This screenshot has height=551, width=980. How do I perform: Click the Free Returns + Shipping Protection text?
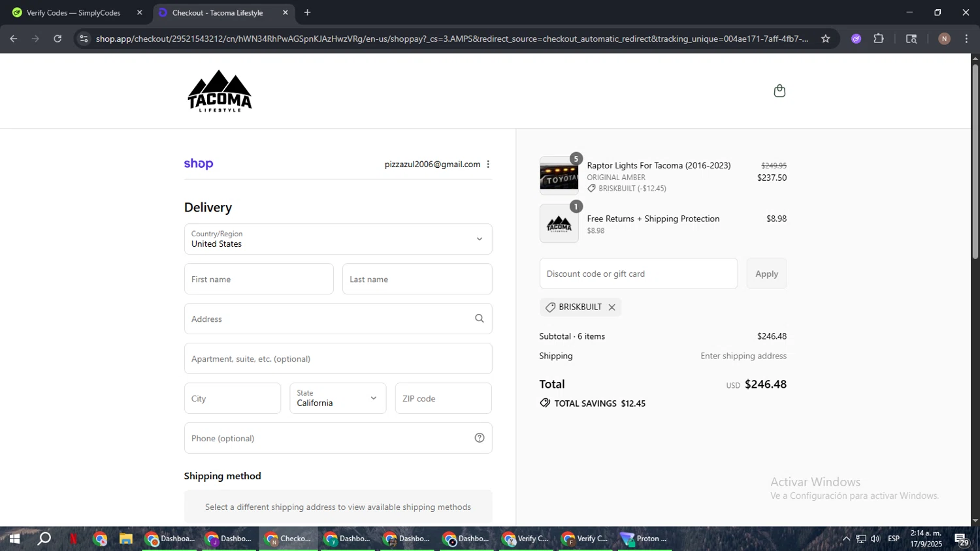(x=653, y=219)
